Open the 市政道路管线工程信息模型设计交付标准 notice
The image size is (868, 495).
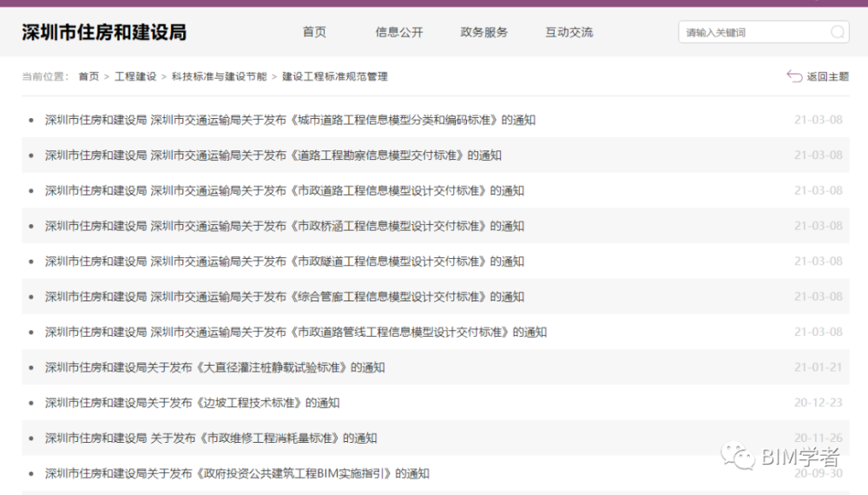click(x=296, y=333)
